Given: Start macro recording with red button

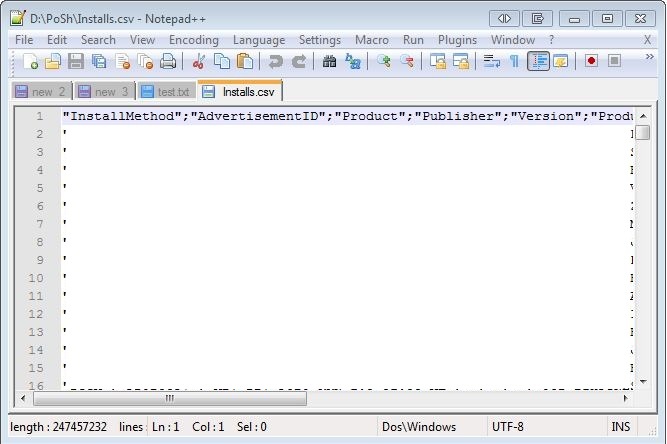Looking at the screenshot, I should coord(591,61).
